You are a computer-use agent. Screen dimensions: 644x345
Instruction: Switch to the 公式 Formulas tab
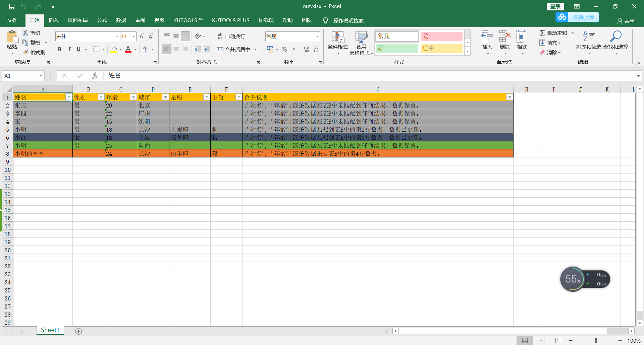click(x=102, y=20)
